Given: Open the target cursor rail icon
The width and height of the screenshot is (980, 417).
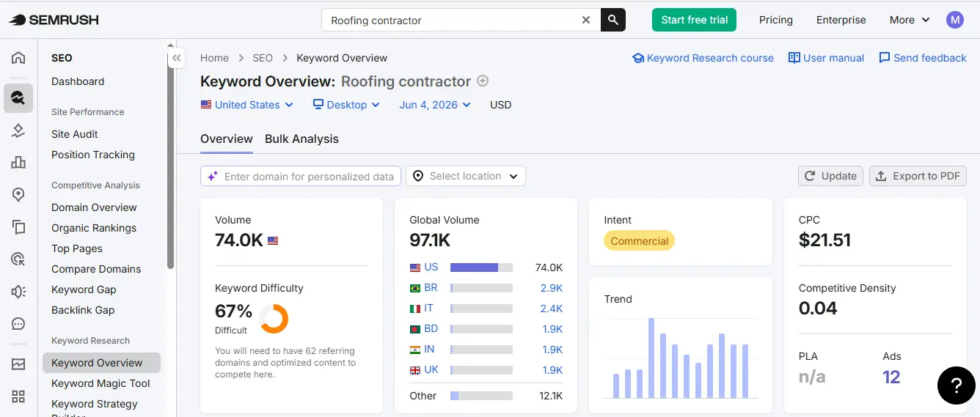Looking at the screenshot, I should pyautogui.click(x=18, y=259).
